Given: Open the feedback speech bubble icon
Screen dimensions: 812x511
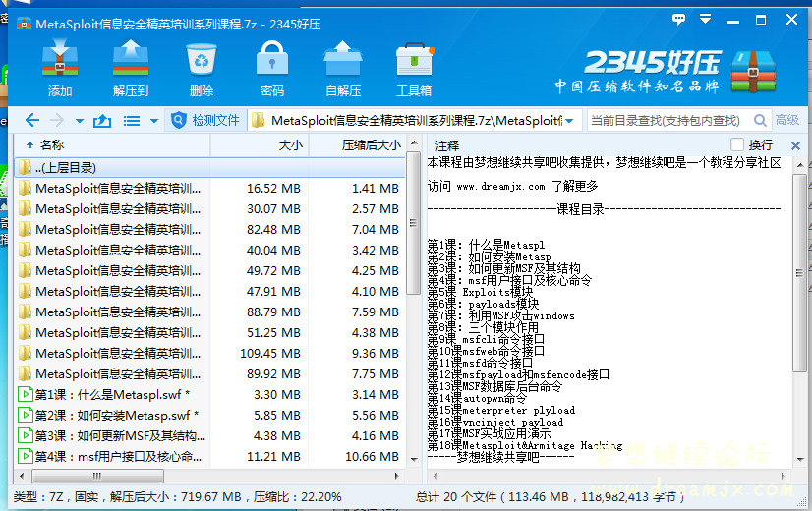Looking at the screenshot, I should (x=678, y=20).
